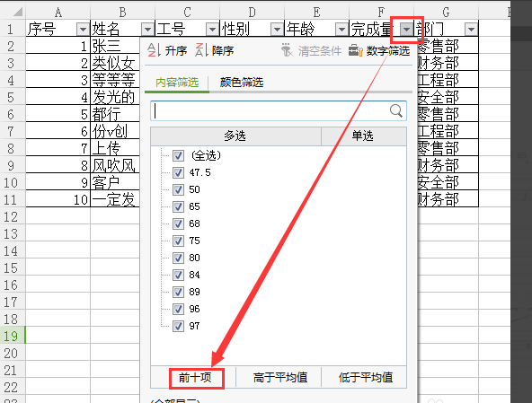Uncheck the 47.5 value checkbox
This screenshot has height=403, width=532.
[x=178, y=172]
